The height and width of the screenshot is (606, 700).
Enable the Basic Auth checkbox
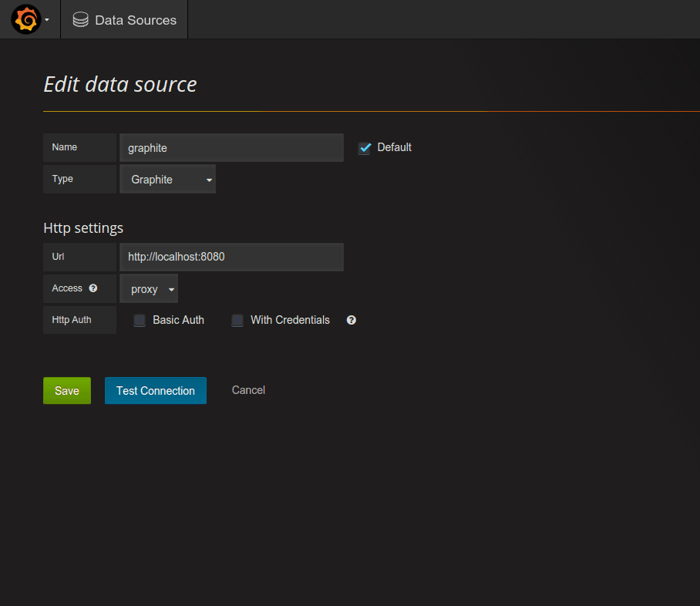coord(140,321)
